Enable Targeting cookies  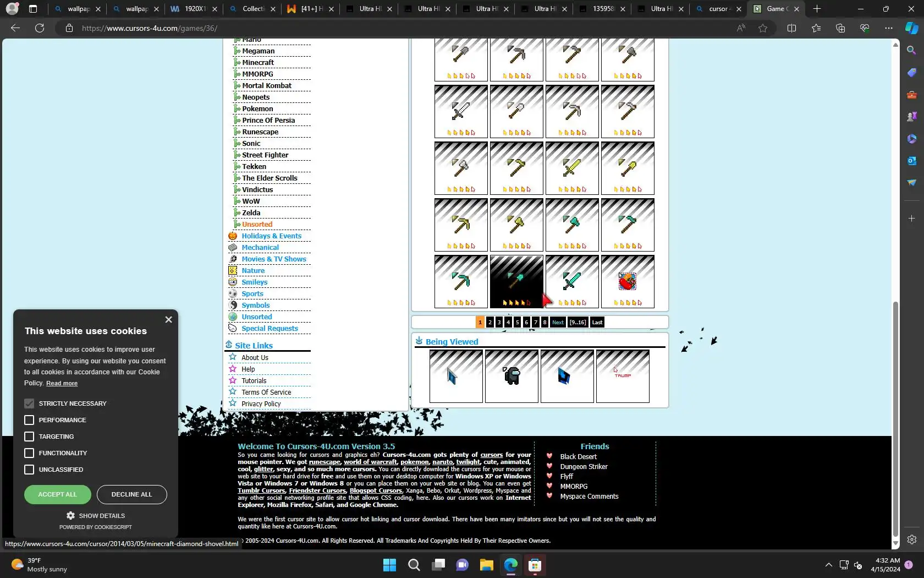pyautogui.click(x=29, y=437)
